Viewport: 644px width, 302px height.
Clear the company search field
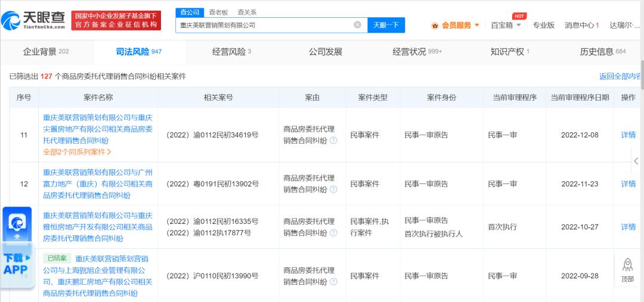pyautogui.click(x=357, y=24)
